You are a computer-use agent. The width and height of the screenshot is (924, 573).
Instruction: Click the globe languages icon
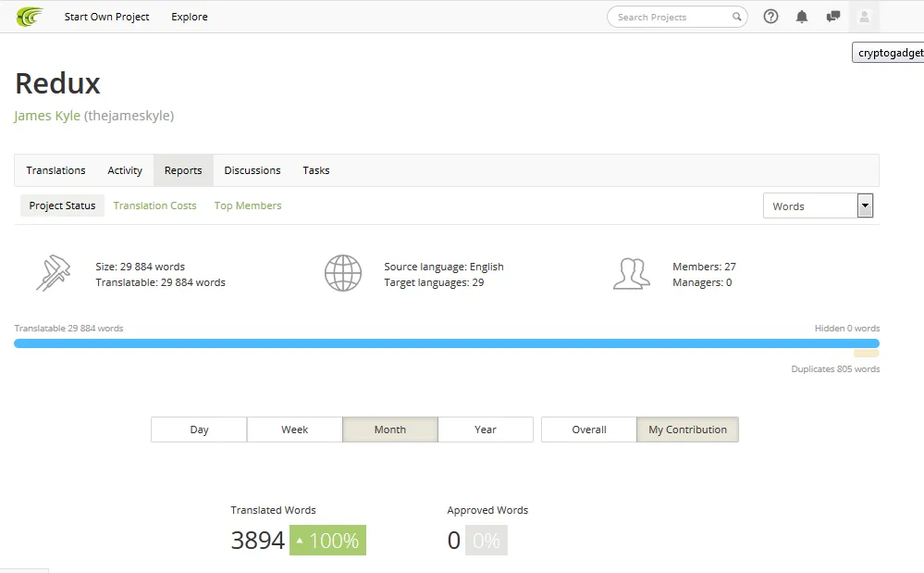click(x=343, y=273)
